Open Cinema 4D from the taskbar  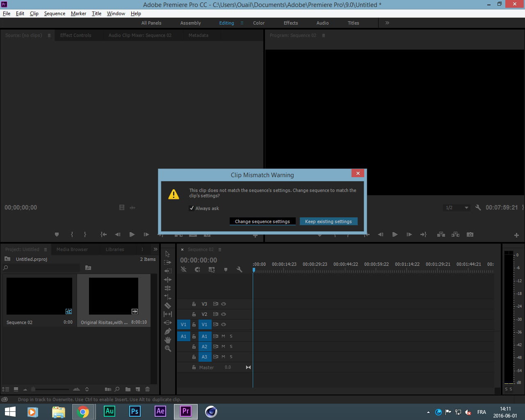point(211,411)
